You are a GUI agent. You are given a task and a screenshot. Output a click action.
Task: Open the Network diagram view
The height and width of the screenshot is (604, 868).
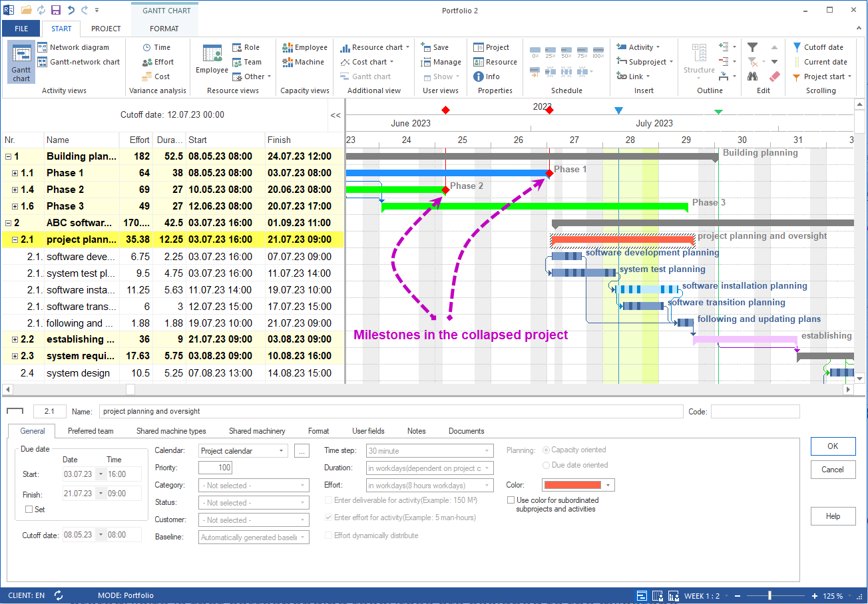click(x=73, y=47)
